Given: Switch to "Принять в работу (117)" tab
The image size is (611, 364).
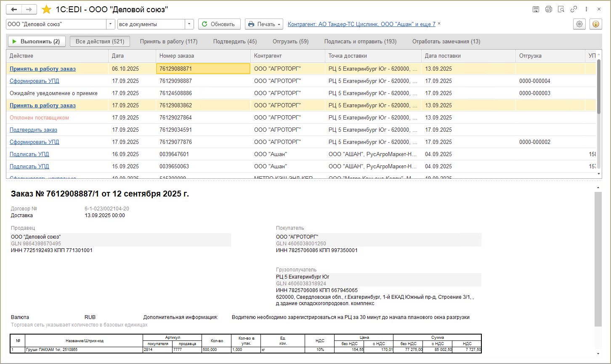Looking at the screenshot, I should (x=169, y=41).
